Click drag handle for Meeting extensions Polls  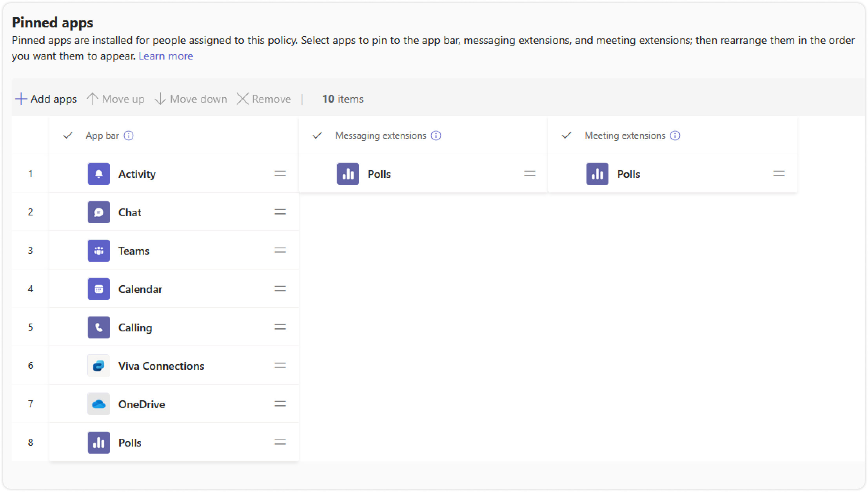coord(779,174)
